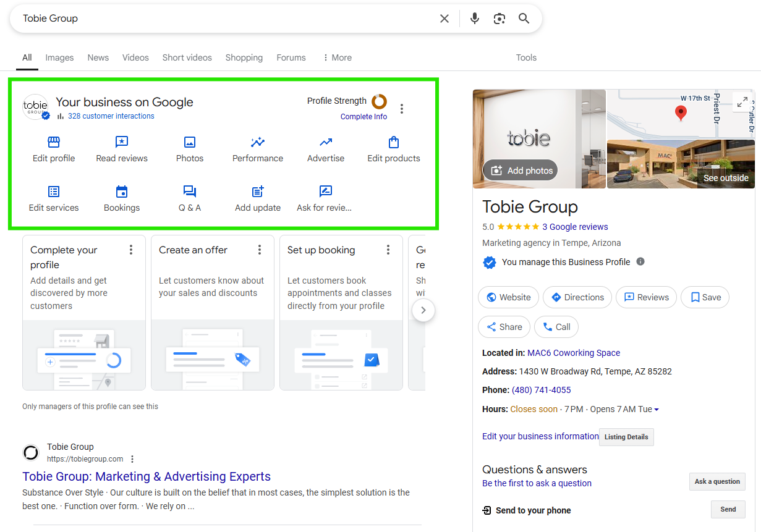The height and width of the screenshot is (532, 761).
Task: Click the Website button
Action: click(508, 297)
